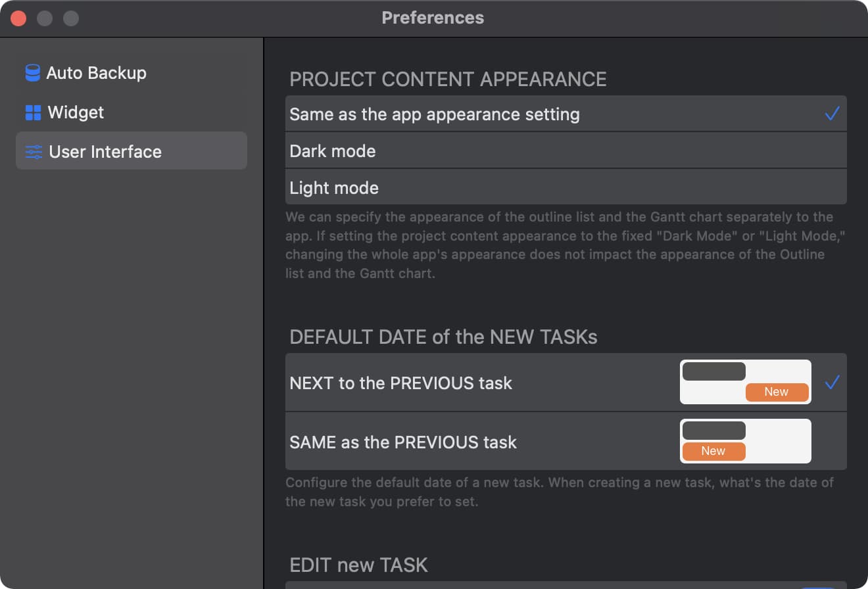The image size is (868, 589).
Task: Click orange New badge in SAME preview
Action: [x=713, y=451]
